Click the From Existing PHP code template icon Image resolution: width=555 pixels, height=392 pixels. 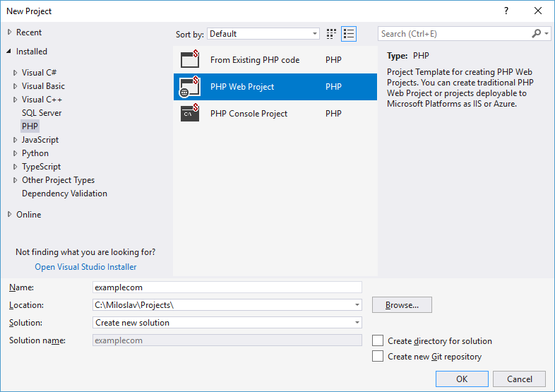click(x=190, y=59)
